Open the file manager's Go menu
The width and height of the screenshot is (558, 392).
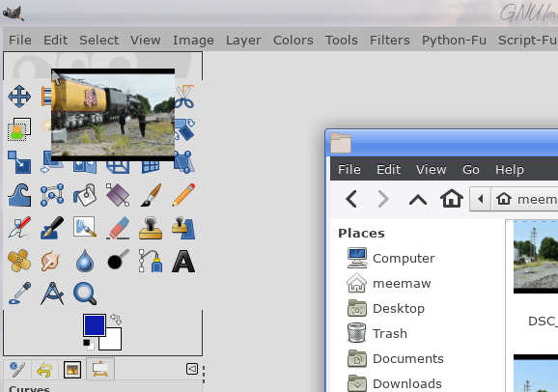tap(471, 170)
